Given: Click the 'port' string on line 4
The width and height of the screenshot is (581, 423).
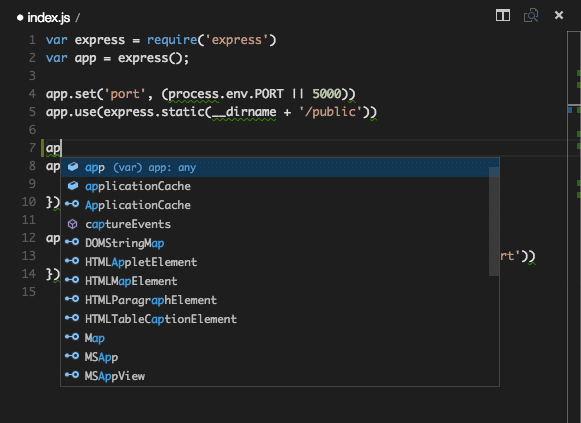Looking at the screenshot, I should pyautogui.click(x=125, y=94).
